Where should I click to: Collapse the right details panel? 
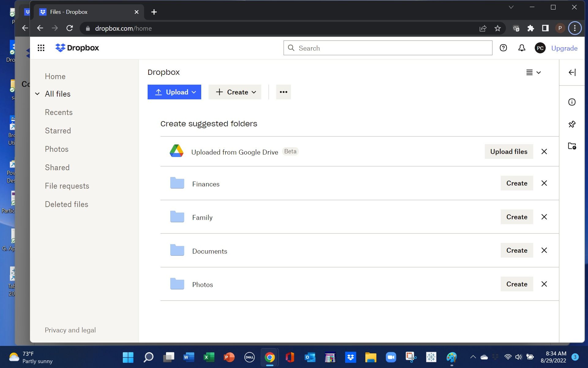[x=572, y=72]
